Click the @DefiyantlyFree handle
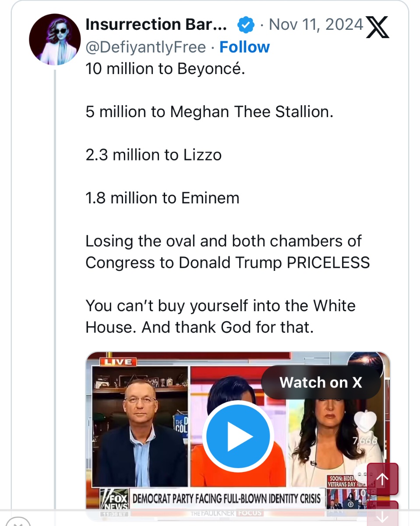The width and height of the screenshot is (420, 526). click(x=146, y=47)
